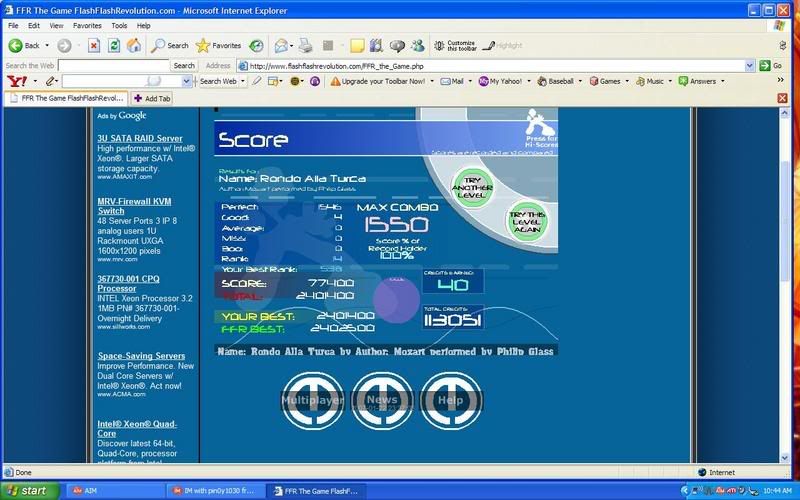
Task: Open the 3U SATA RAID Server ad link
Action: (140, 138)
